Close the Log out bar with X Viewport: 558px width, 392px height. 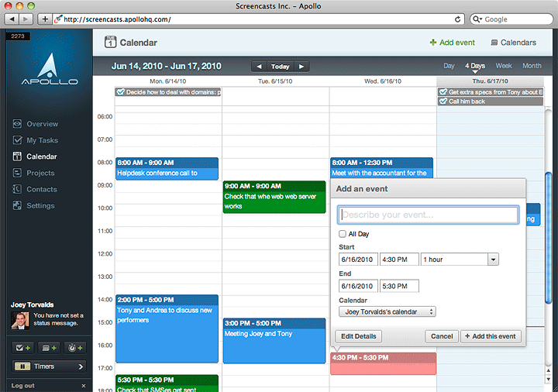click(83, 386)
